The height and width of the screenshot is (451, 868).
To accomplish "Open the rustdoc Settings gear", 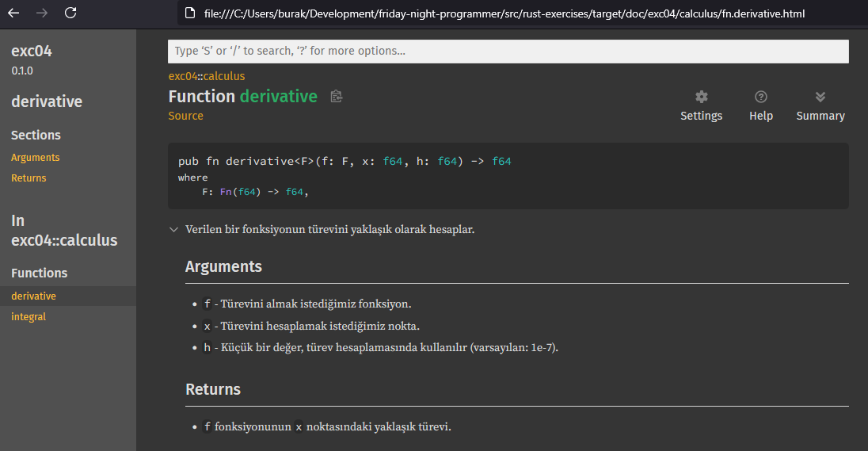I will 701,97.
